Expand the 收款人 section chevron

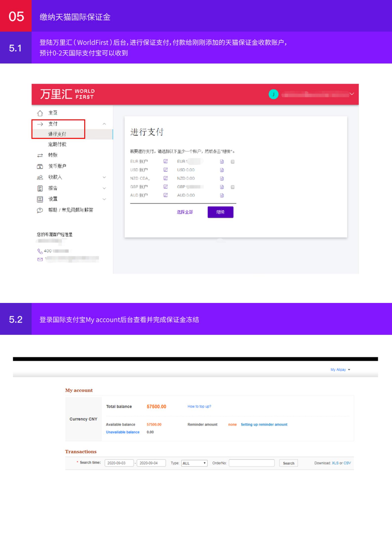[x=104, y=177]
